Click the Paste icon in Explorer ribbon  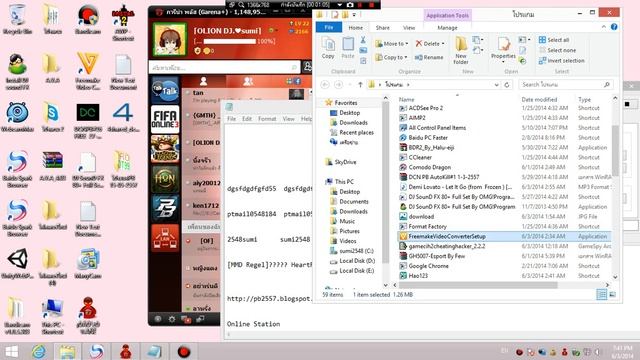348,48
